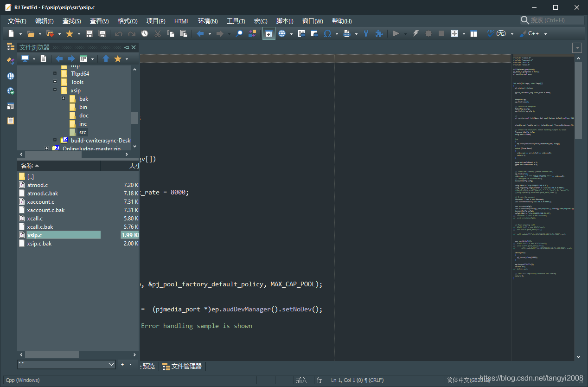
Task: Open the wrench tools settings icon
Action: point(366,33)
